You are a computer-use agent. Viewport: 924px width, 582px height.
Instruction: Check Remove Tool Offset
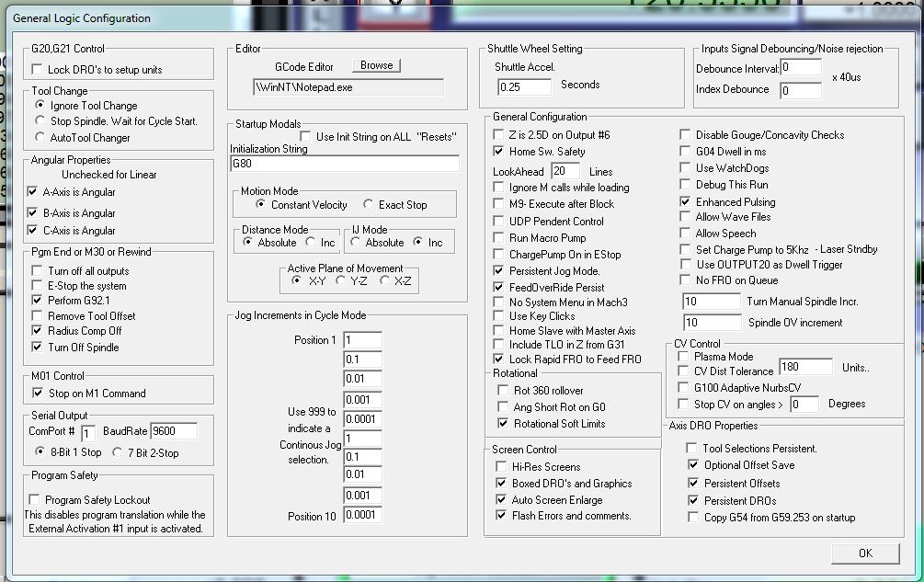pos(37,315)
